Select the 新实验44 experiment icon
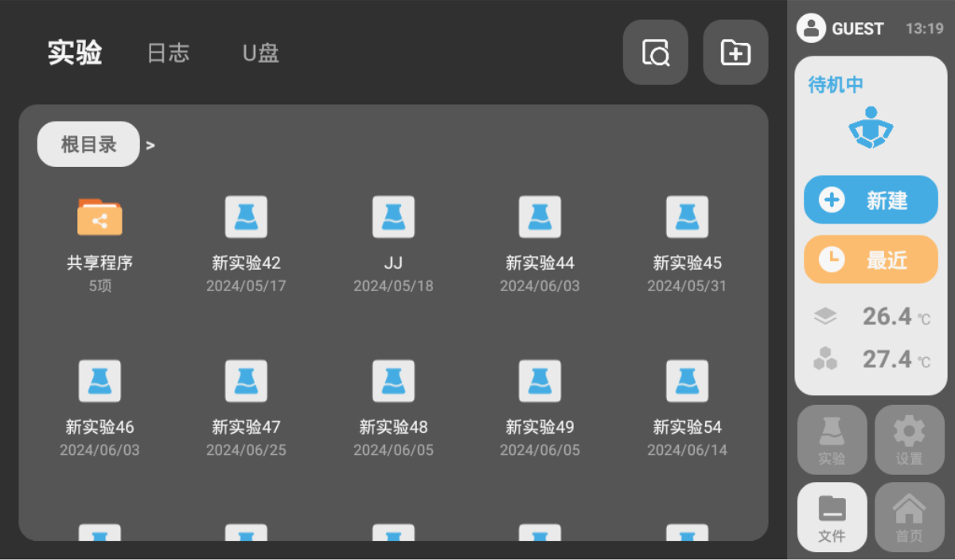Image resolution: width=955 pixels, height=560 pixels. click(540, 218)
